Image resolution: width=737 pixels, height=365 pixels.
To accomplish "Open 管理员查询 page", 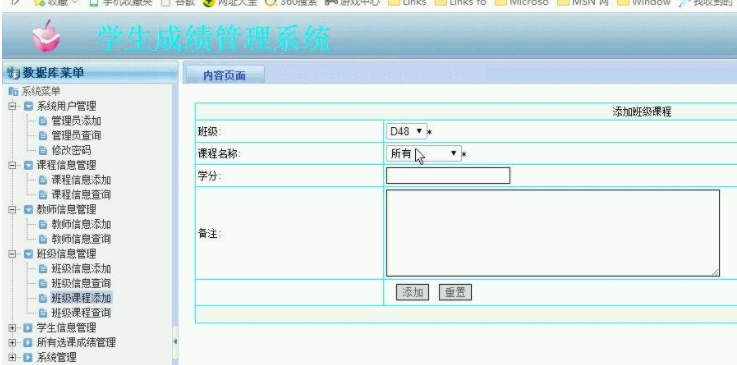I will point(76,135).
